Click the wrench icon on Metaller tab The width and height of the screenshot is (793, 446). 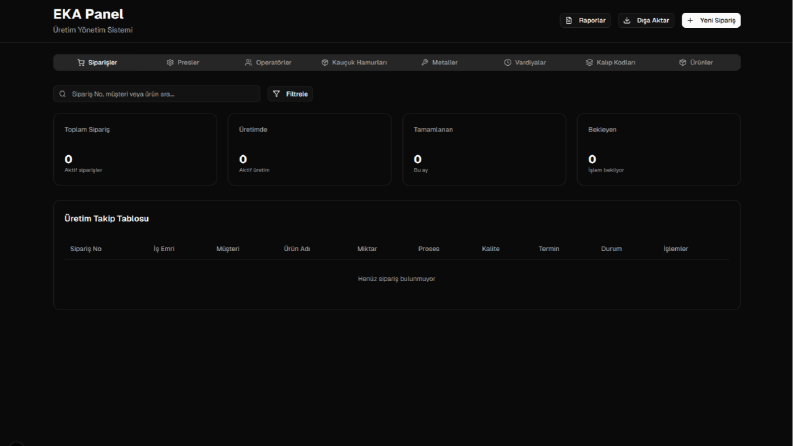[425, 63]
